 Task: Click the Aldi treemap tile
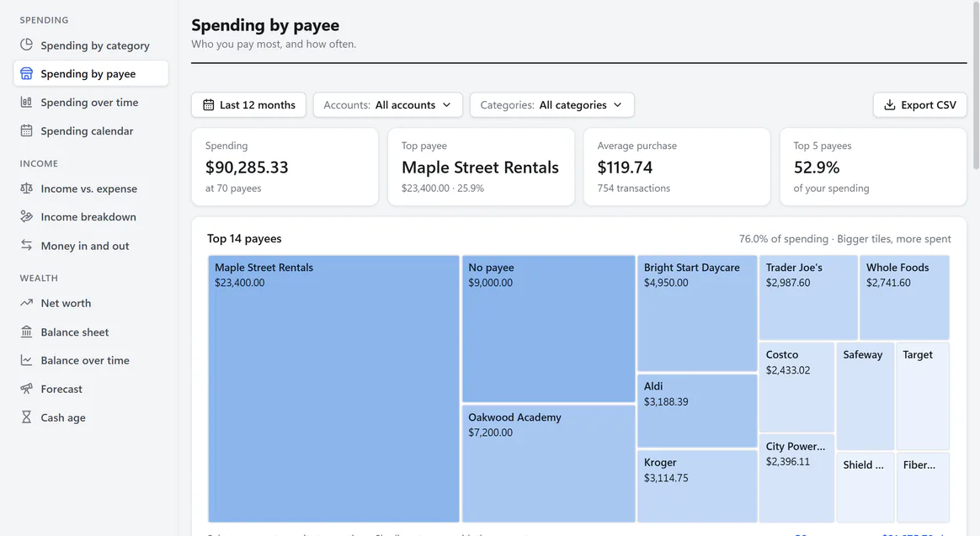point(697,411)
